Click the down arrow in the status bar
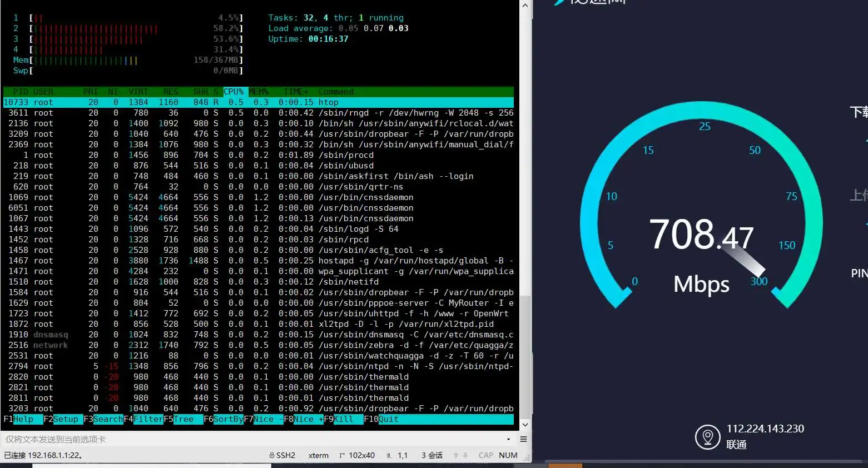Screen dimensions: 868x468 (465, 455)
